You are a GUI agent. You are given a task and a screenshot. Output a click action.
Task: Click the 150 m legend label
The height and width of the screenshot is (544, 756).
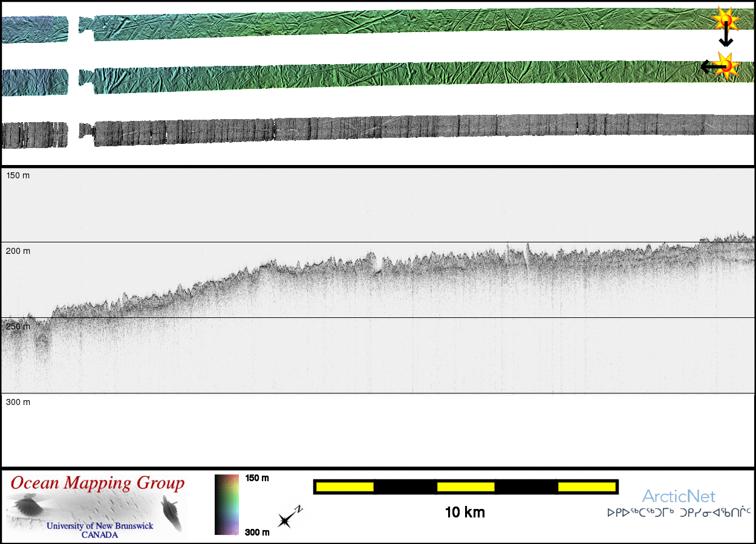[x=257, y=478]
